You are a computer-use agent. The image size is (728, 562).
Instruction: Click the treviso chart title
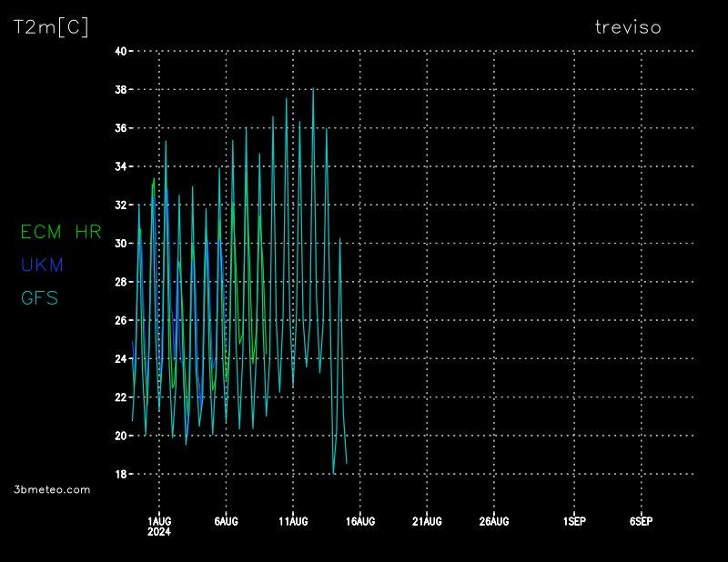point(628,27)
